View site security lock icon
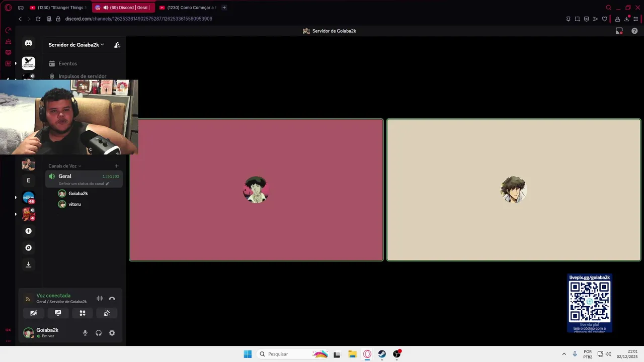Viewport: 644px width, 362px height. tap(58, 19)
